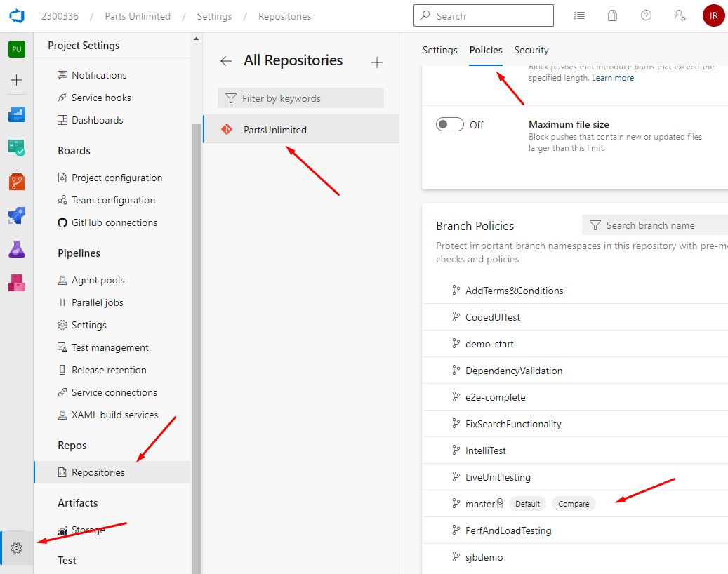The width and height of the screenshot is (728, 574).
Task: Open the Repos hub icon
Action: 17,182
